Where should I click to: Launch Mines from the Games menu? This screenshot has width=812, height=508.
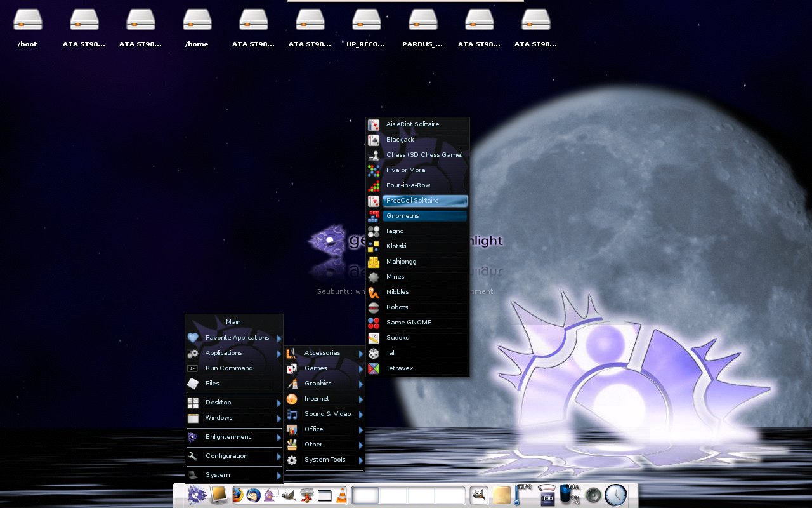click(418, 277)
